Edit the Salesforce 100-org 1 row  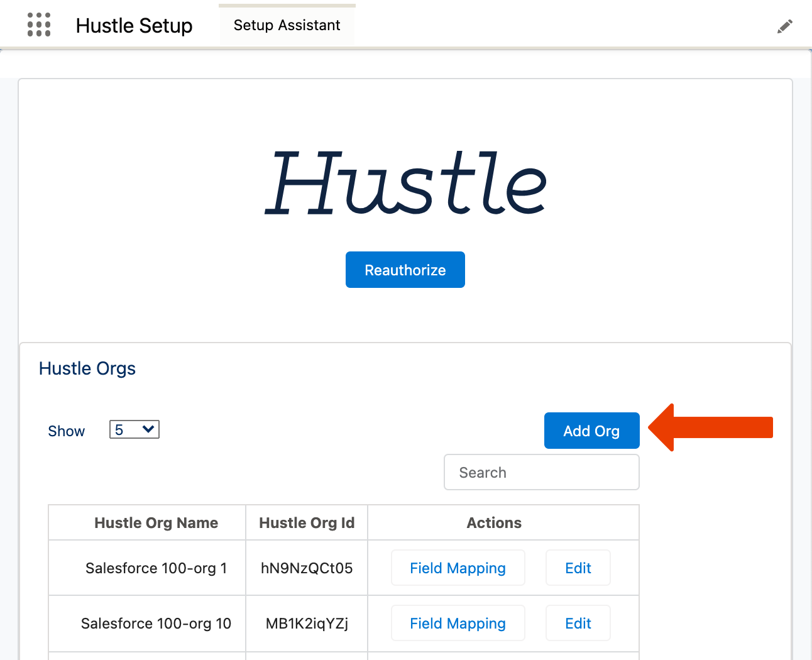(578, 568)
